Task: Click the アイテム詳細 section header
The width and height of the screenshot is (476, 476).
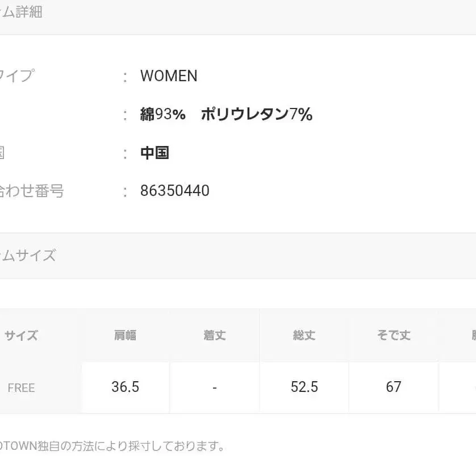Action: click(x=22, y=12)
